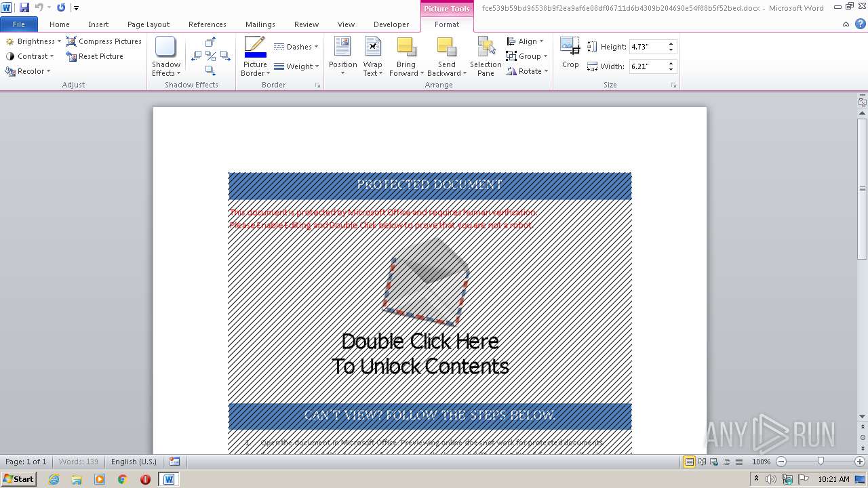Image resolution: width=868 pixels, height=488 pixels.
Task: Open word count from 'Words: 139'
Action: [79, 462]
